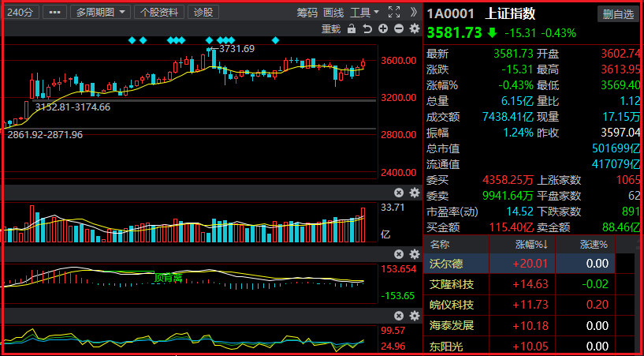Open the 个股资料 tab

point(160,12)
